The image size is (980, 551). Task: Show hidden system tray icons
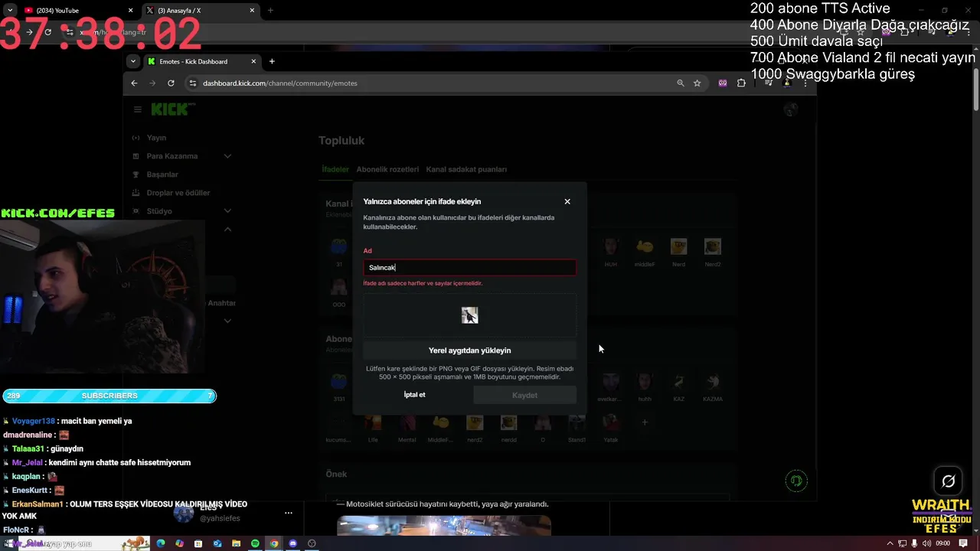pos(890,543)
